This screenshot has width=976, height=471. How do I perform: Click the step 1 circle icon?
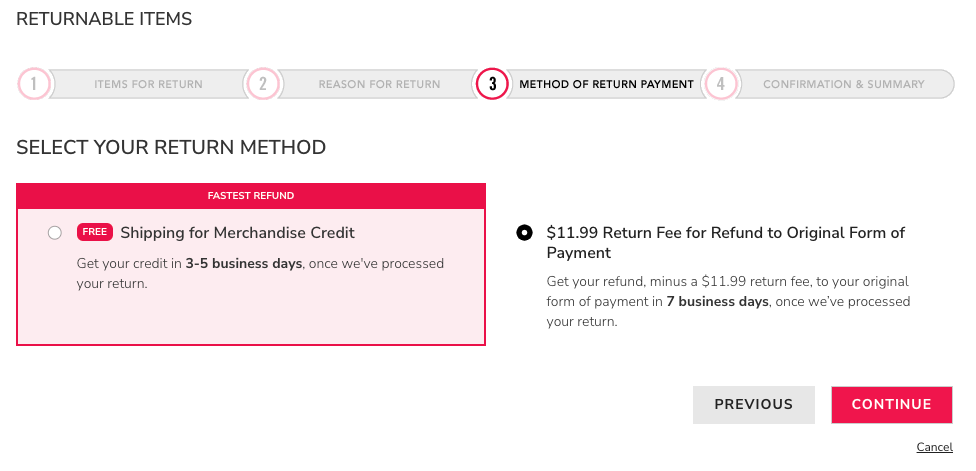point(33,84)
